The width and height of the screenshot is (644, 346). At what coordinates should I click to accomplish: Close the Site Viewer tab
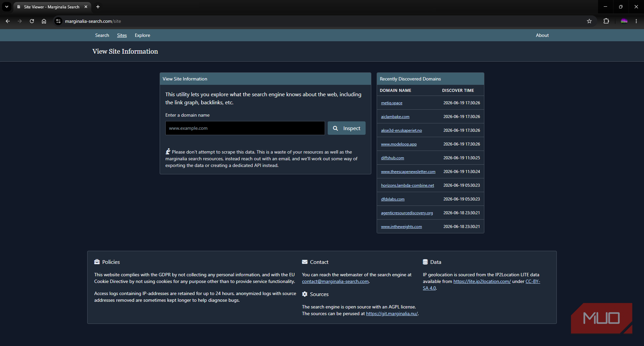click(x=86, y=7)
